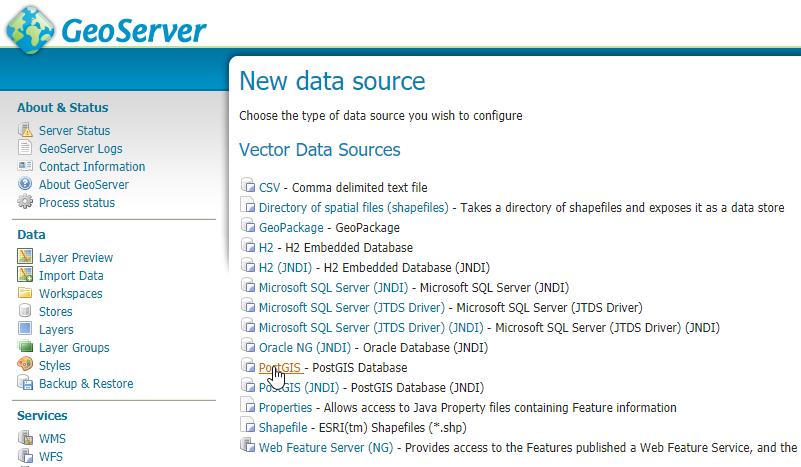801x467 pixels.
Task: Click the GeoServer Logs page icon
Action: (x=25, y=148)
